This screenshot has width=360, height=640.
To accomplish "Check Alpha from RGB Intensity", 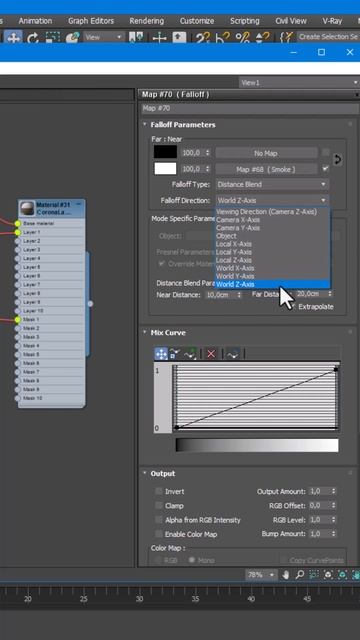I will (158, 520).
